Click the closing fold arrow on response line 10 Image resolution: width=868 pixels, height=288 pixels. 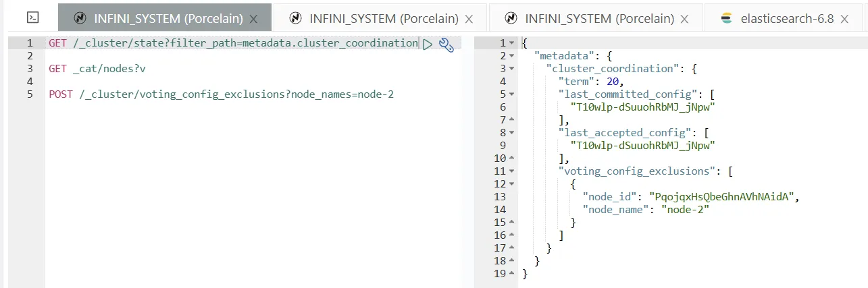pyautogui.click(x=511, y=159)
